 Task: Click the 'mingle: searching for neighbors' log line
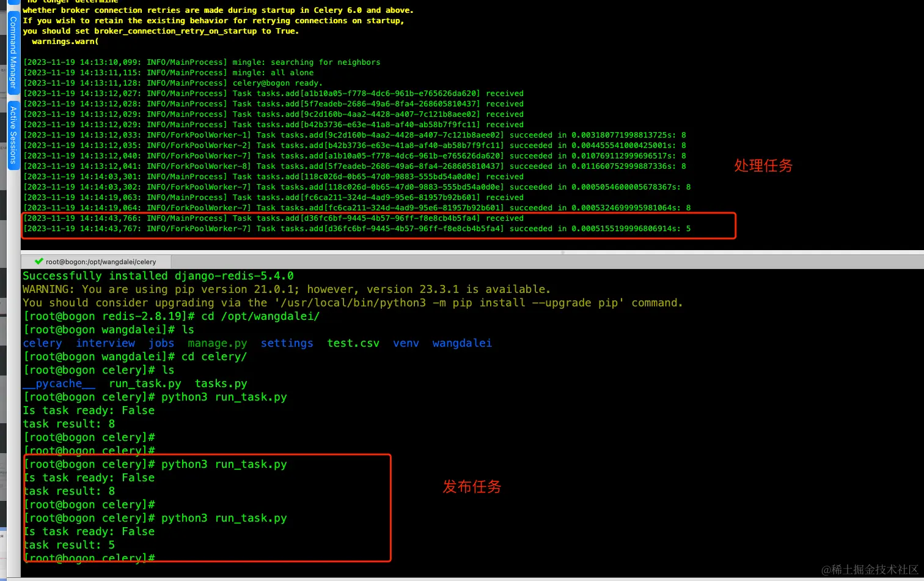pyautogui.click(x=202, y=62)
